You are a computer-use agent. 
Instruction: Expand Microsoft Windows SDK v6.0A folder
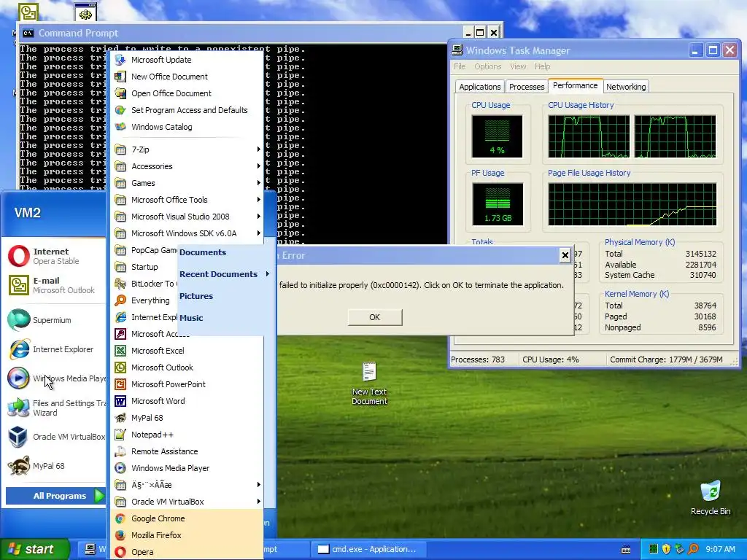187,233
